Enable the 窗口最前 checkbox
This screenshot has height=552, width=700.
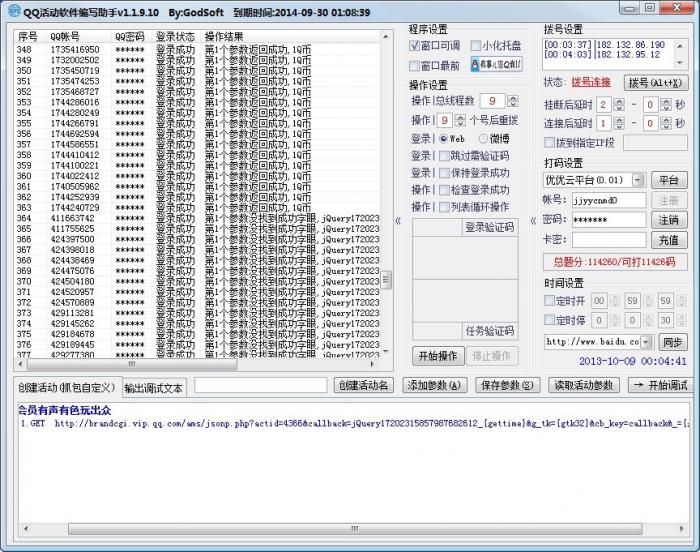pyautogui.click(x=414, y=66)
